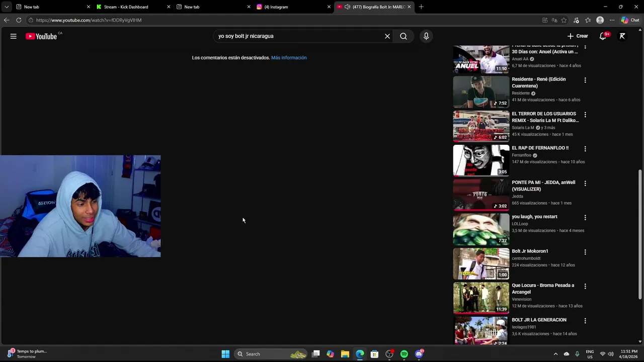Open the Copilot Chat button
This screenshot has width=644, height=362.
(630, 20)
